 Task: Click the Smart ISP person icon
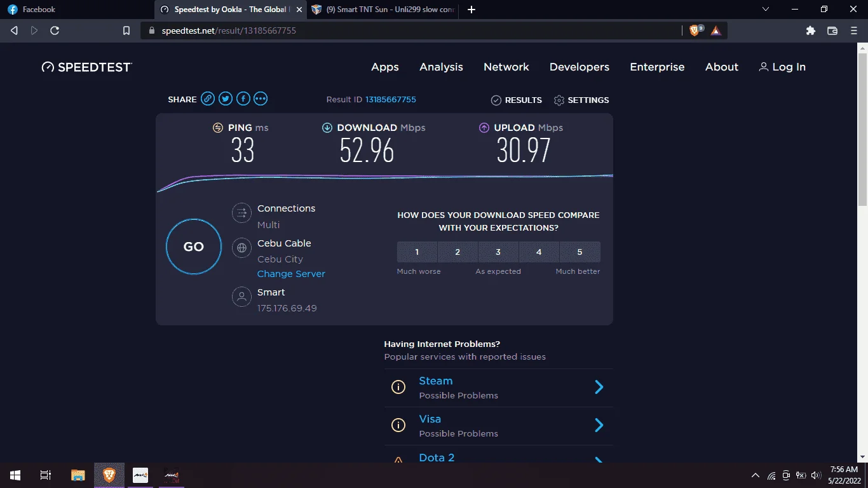tap(241, 297)
